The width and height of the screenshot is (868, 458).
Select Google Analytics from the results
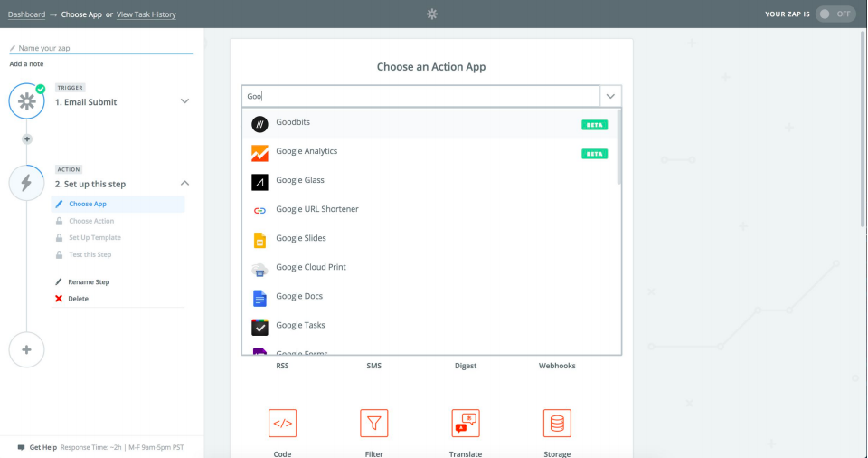point(429,153)
